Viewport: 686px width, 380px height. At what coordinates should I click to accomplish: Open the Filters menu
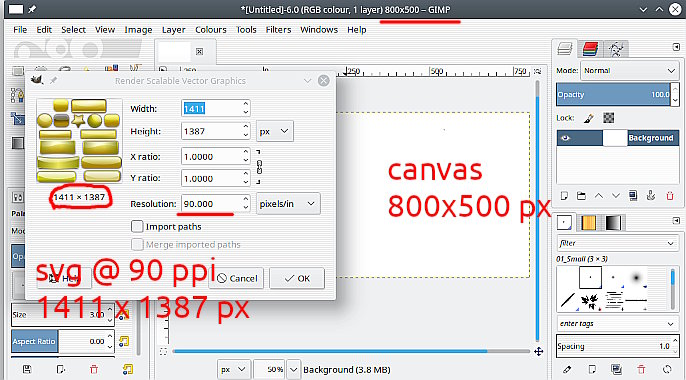point(278,30)
